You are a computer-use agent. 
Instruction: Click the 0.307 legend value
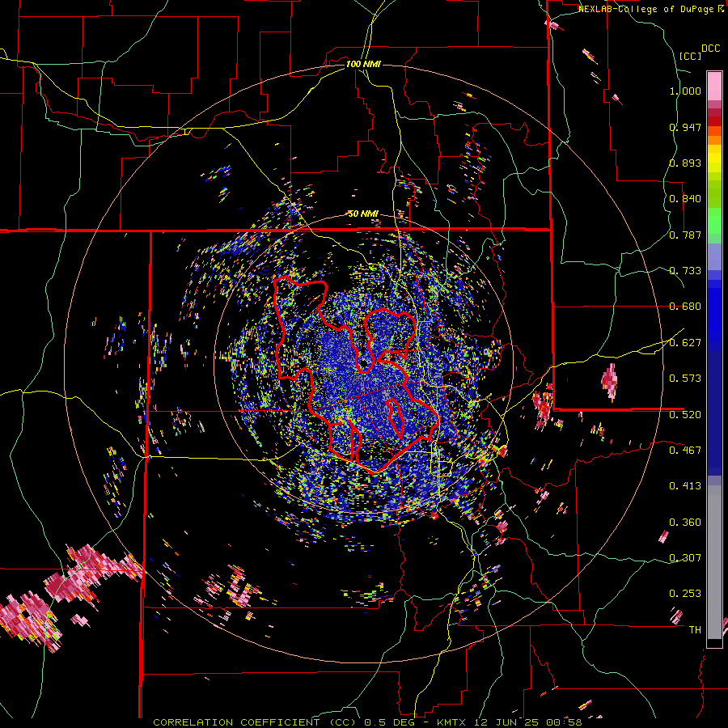coord(685,558)
